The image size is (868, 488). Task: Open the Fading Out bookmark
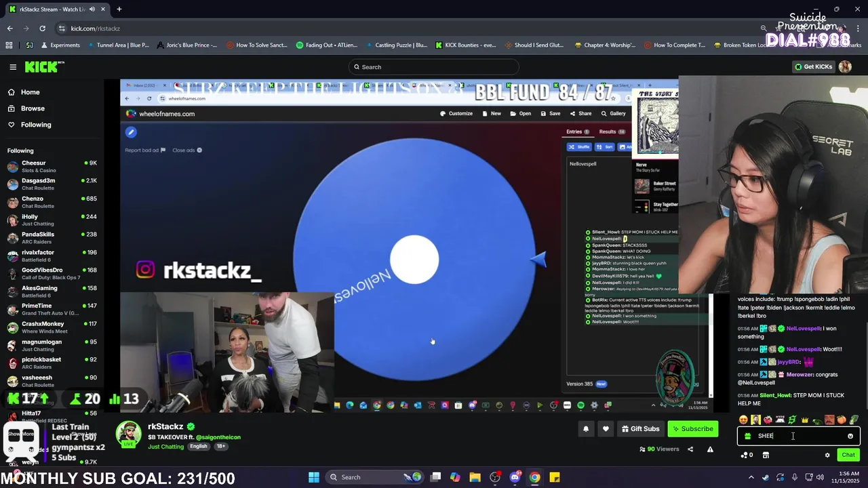[328, 45]
